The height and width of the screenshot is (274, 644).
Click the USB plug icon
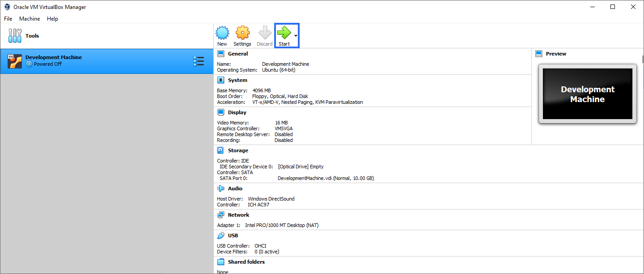point(220,235)
